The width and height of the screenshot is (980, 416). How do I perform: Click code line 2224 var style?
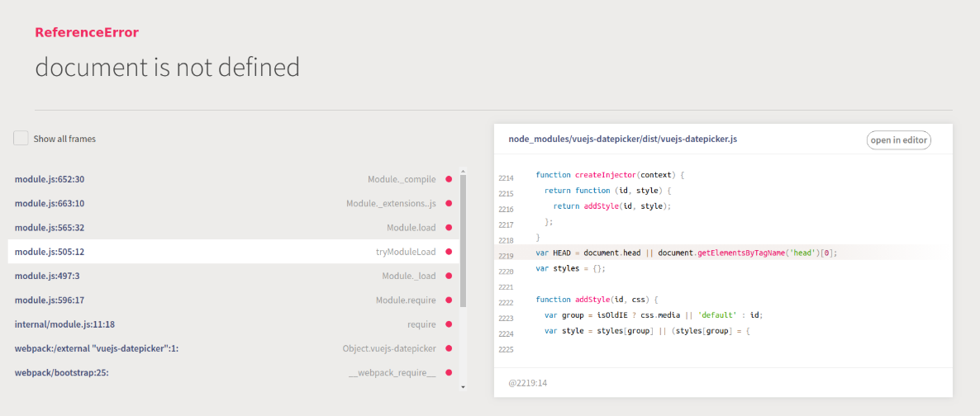click(647, 330)
